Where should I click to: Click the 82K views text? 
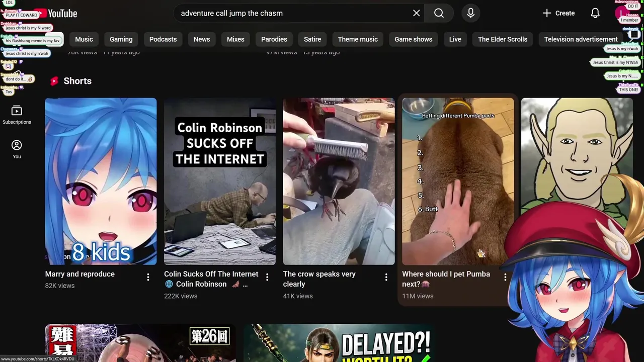[60, 286]
